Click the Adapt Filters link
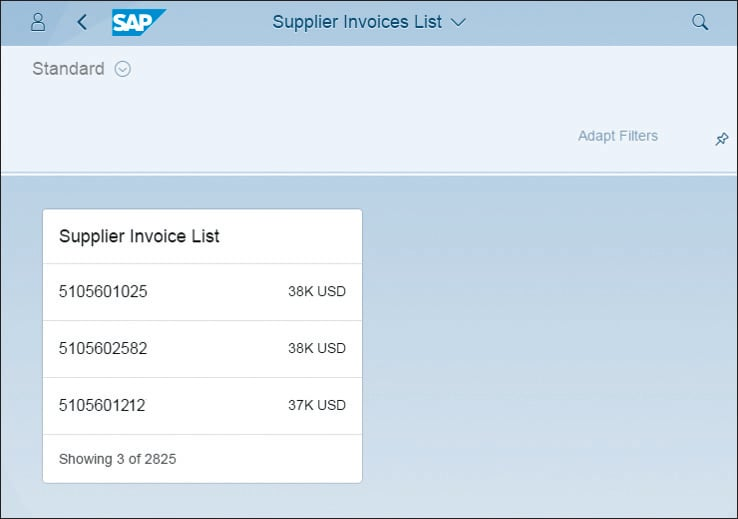This screenshot has height=519, width=738. (x=617, y=136)
